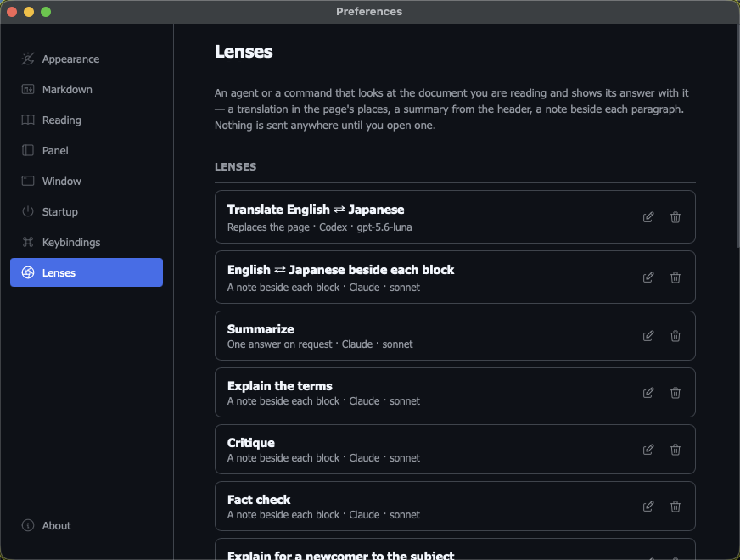Minimize the Preferences window
Viewport: 740px width, 560px height.
click(x=29, y=12)
